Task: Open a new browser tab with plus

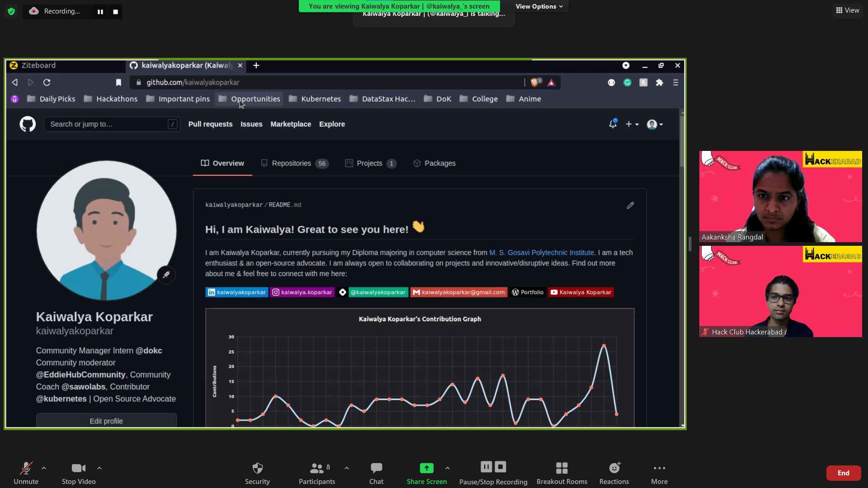Action: pyautogui.click(x=256, y=66)
